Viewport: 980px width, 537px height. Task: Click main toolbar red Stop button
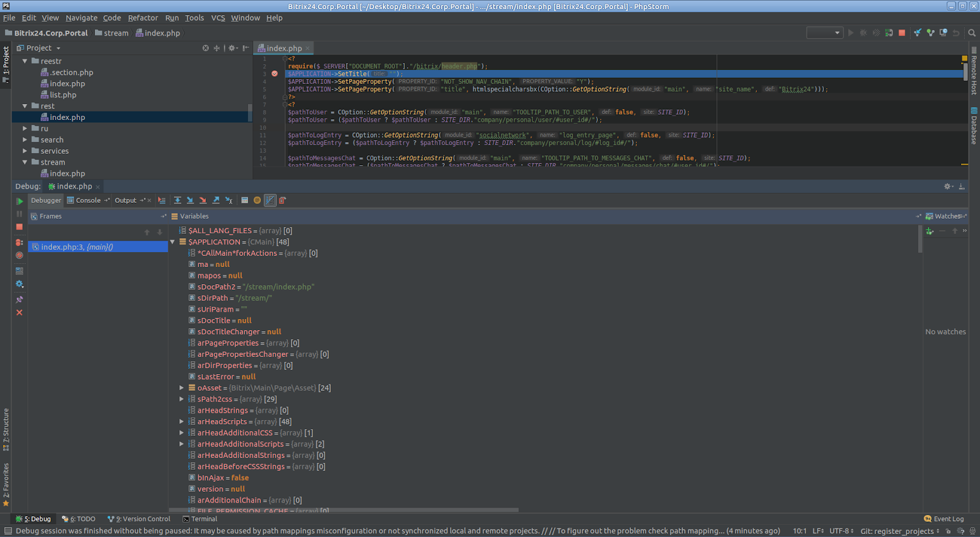click(902, 33)
